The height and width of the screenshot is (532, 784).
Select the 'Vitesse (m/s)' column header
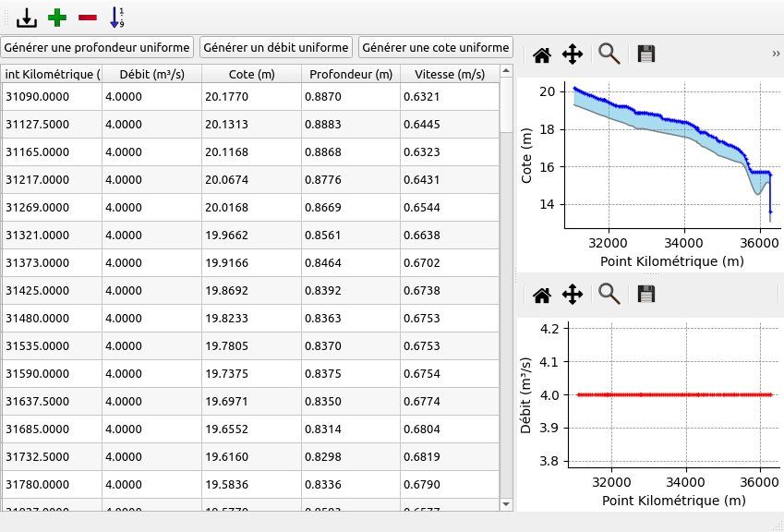point(450,74)
